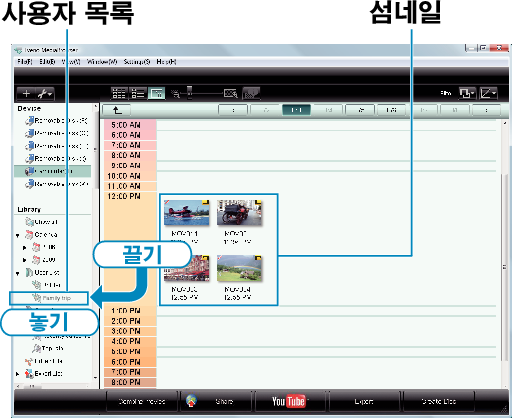Expand the 2009 calendar node

coord(24,260)
